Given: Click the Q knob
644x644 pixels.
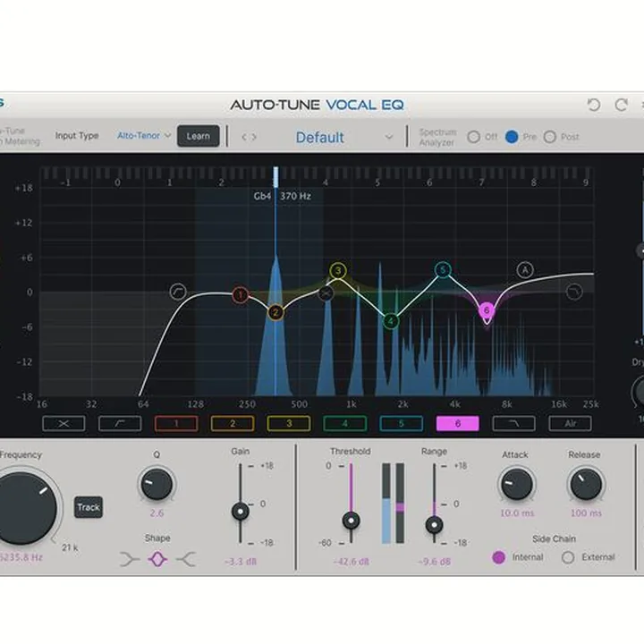Looking at the screenshot, I should 157,484.
